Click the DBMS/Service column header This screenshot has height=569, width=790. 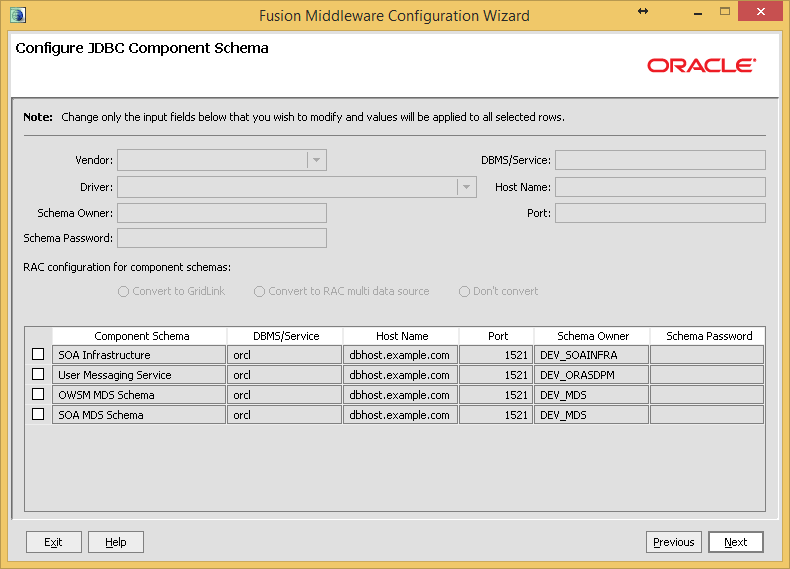click(285, 336)
